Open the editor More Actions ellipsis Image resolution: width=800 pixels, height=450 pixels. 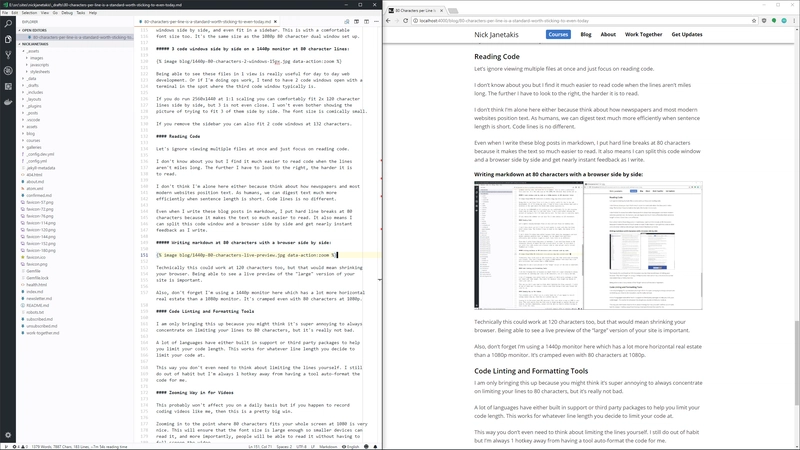376,21
